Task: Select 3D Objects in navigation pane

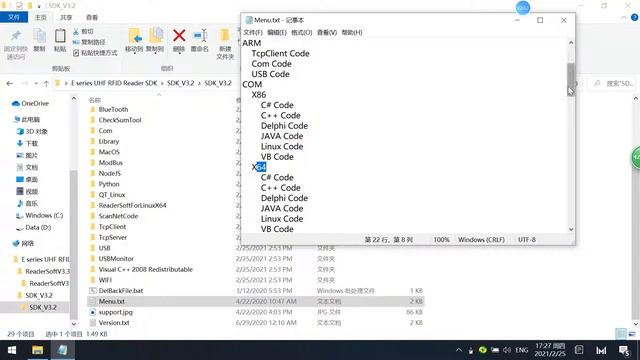Action: coord(32,131)
